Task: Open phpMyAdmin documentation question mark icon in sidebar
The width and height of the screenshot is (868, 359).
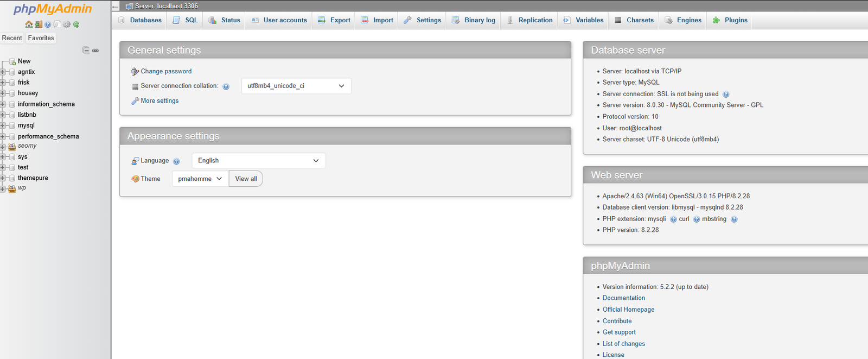Action: 48,24
